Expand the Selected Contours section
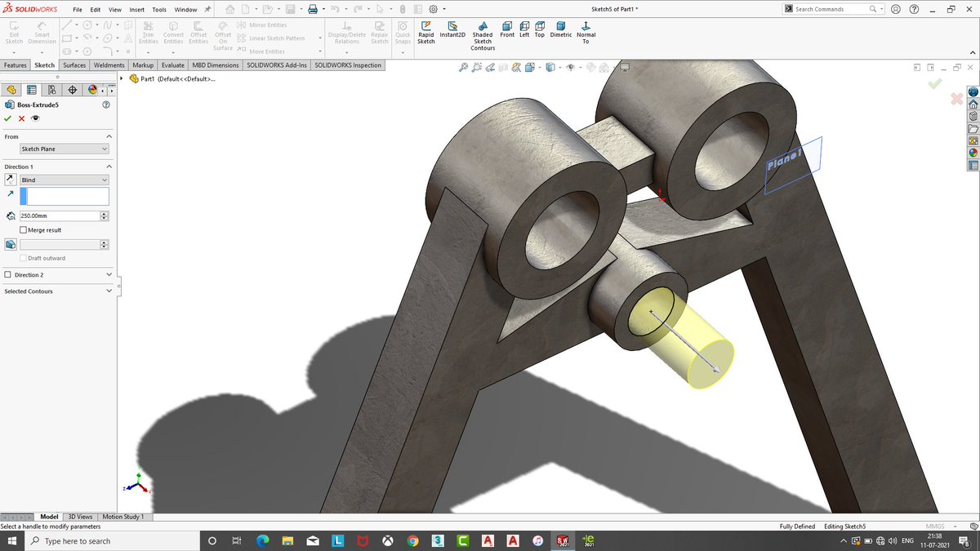This screenshot has width=980, height=551. (109, 291)
